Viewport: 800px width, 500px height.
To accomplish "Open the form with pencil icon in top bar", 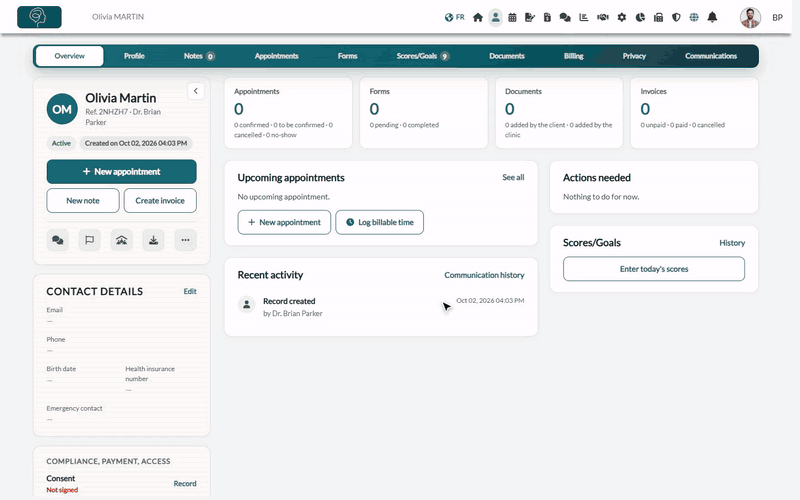I will click(530, 17).
